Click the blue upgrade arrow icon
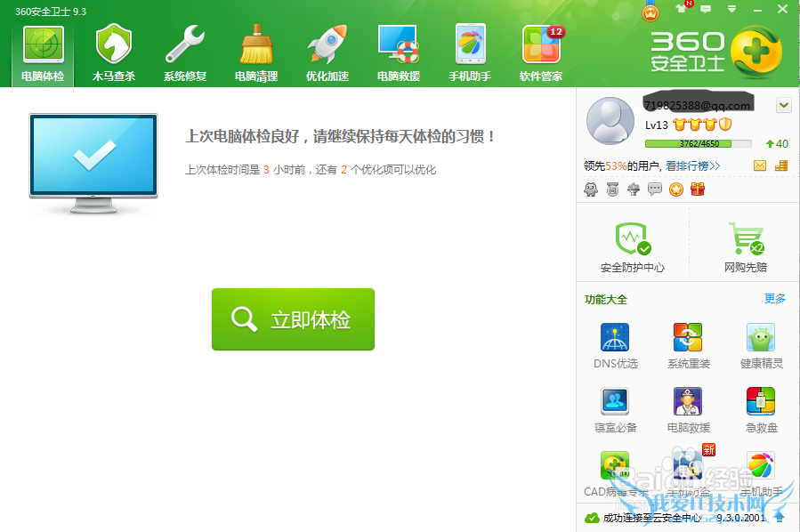The image size is (800, 532). tap(779, 517)
